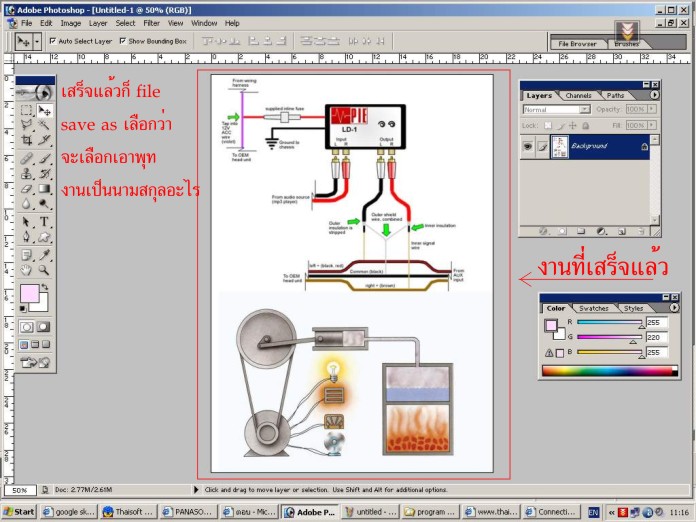
Task: Select the Path Selection tool
Action: pos(26,221)
